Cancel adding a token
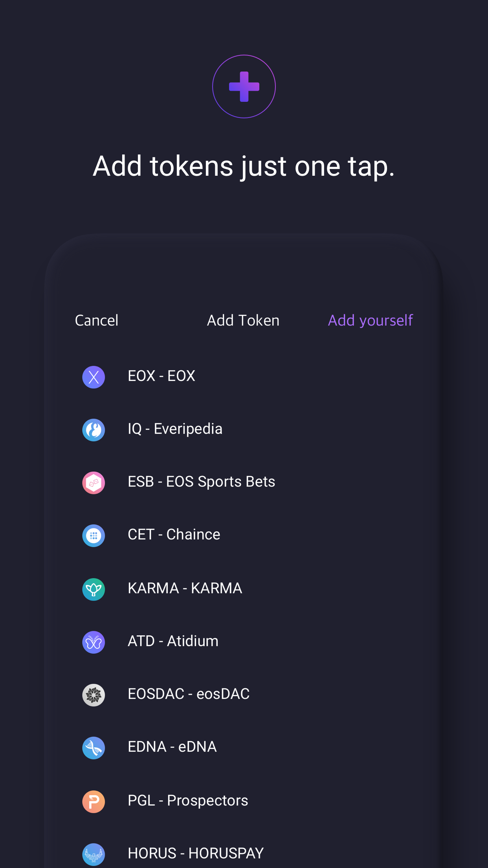488x868 pixels. 96,320
